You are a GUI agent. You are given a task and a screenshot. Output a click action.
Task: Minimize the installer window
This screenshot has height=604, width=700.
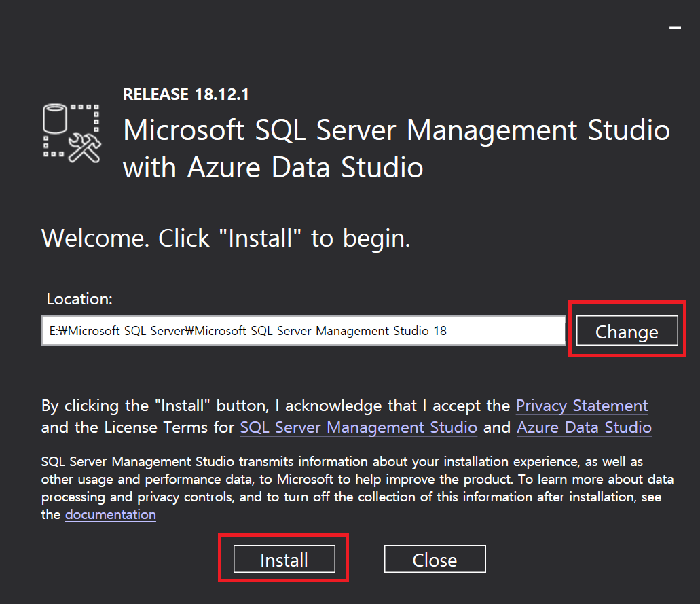coord(675,28)
